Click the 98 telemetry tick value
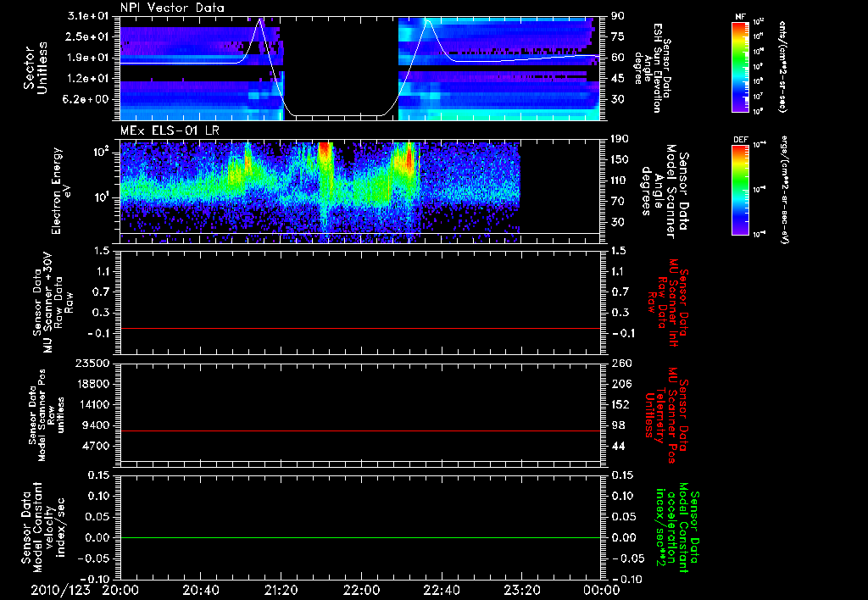The height and width of the screenshot is (600, 868). [618, 425]
